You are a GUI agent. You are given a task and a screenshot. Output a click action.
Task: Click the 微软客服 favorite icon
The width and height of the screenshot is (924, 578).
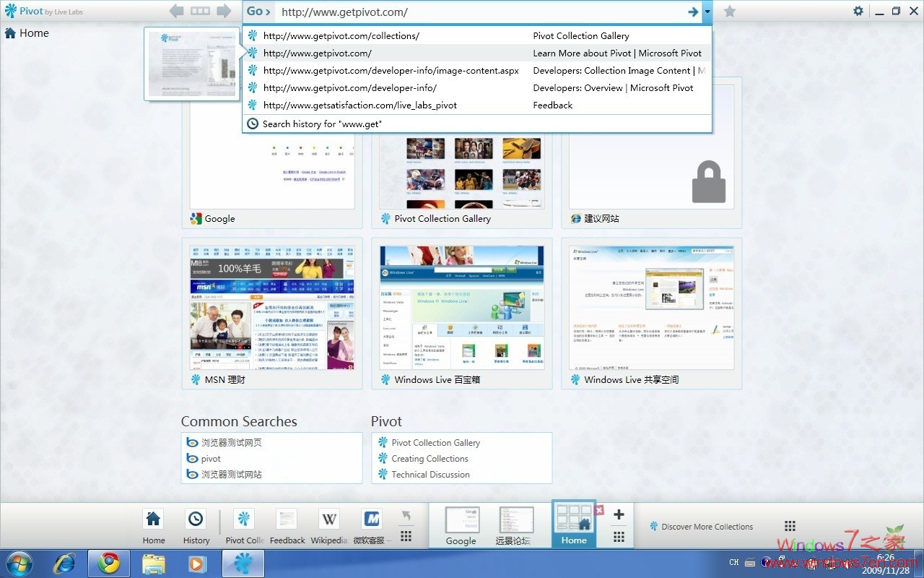coord(372,526)
